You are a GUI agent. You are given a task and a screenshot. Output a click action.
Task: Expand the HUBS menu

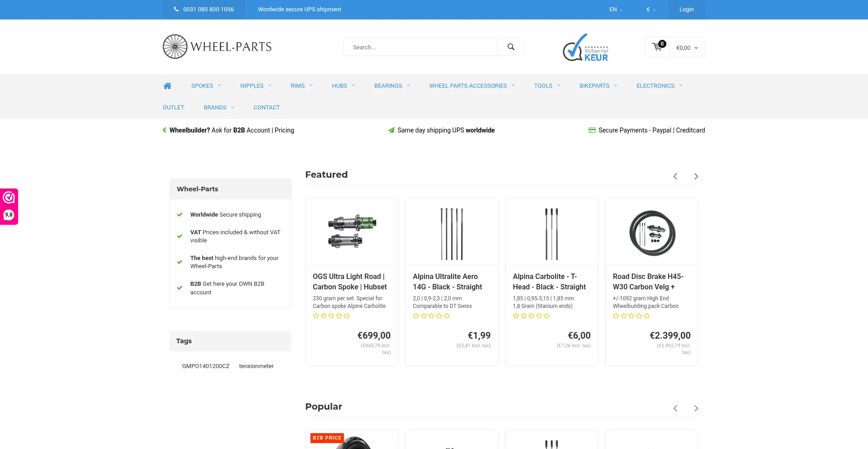click(x=343, y=86)
